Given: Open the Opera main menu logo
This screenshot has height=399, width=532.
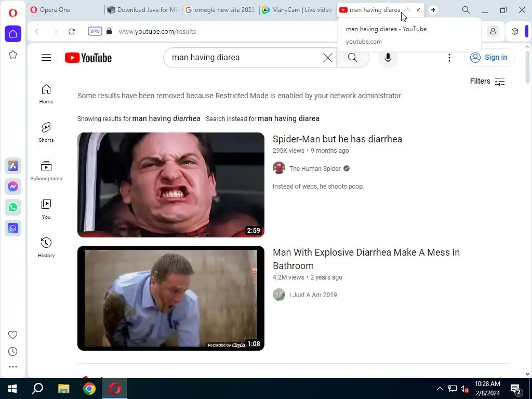Looking at the screenshot, I should click(13, 13).
